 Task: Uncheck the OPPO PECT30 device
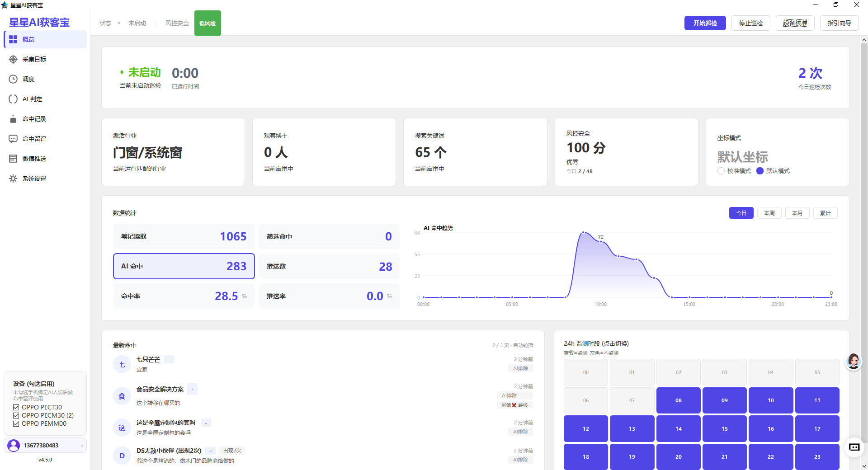16,407
